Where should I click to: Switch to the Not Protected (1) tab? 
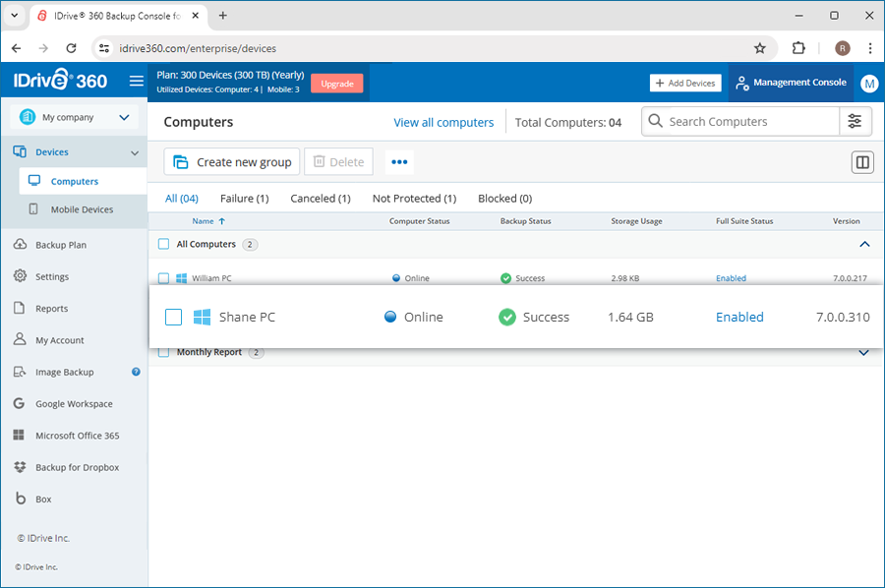[414, 199]
